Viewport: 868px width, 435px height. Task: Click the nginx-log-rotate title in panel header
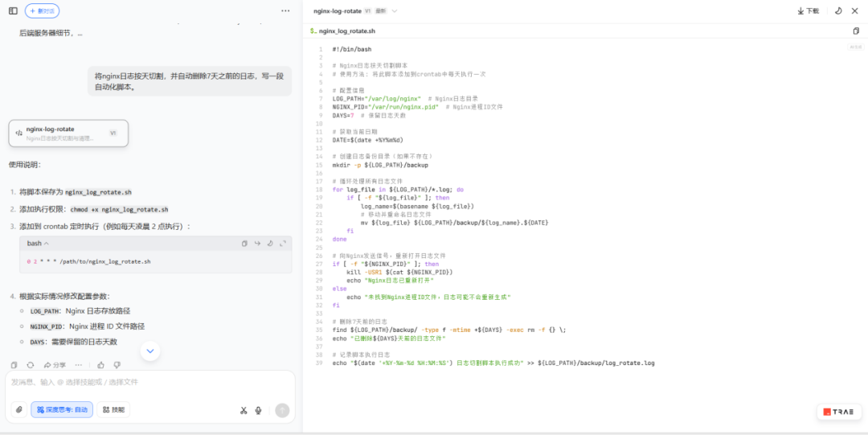(337, 11)
